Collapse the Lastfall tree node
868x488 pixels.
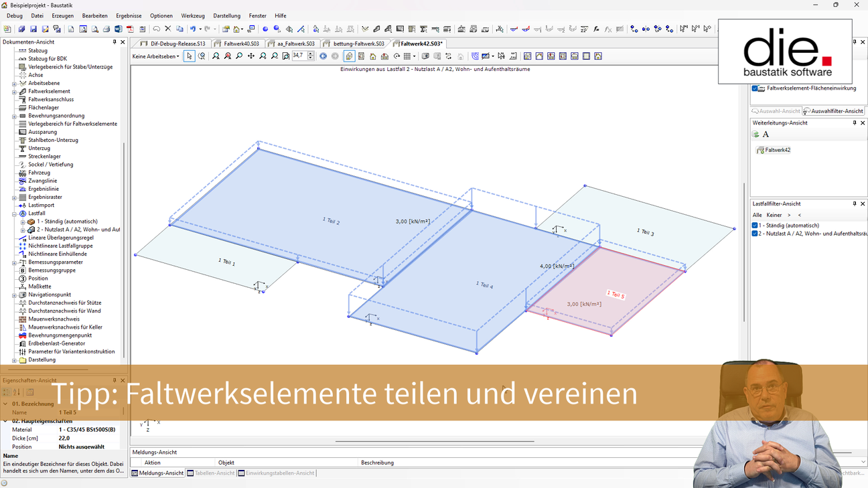pyautogui.click(x=14, y=214)
